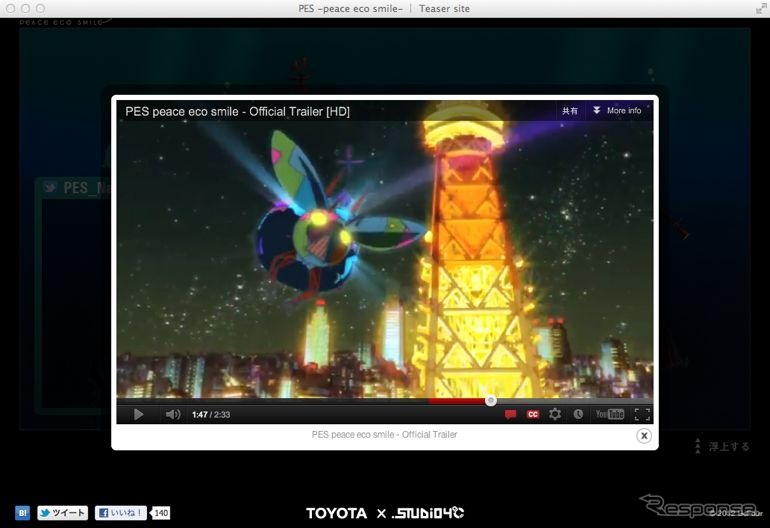The height and width of the screenshot is (528, 770).
Task: Enter fullscreen video mode
Action: pyautogui.click(x=642, y=414)
